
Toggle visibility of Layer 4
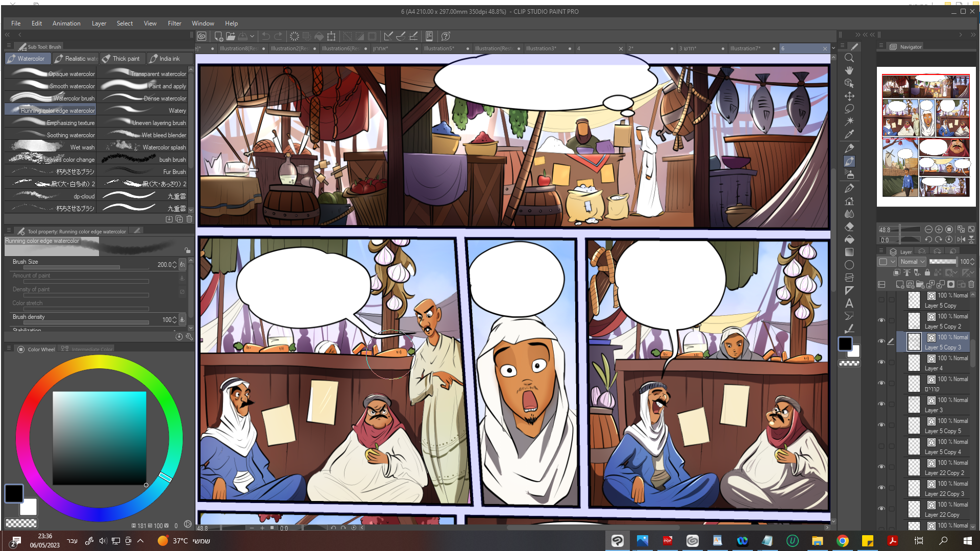pos(881,362)
